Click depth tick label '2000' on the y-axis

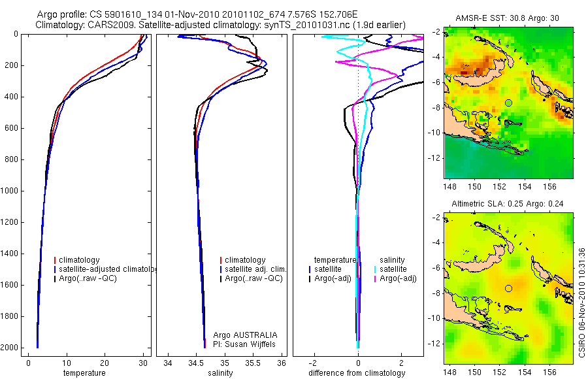pos(9,348)
